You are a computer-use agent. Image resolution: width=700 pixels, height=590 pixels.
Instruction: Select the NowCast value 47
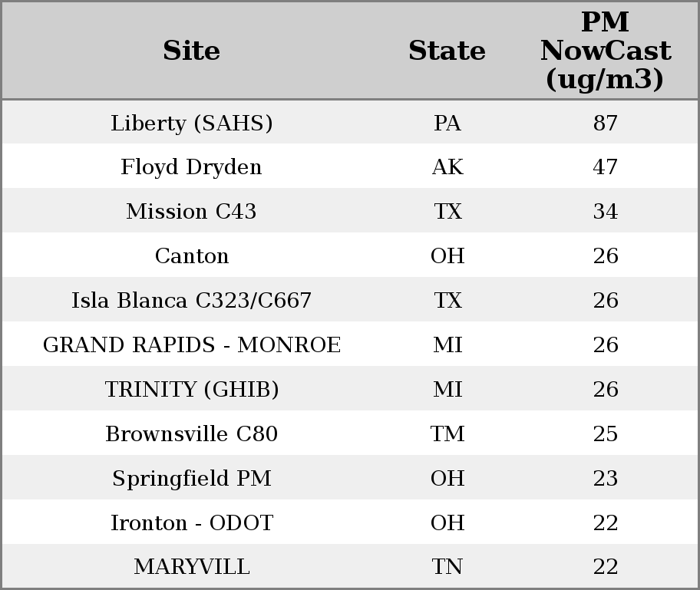pos(605,167)
